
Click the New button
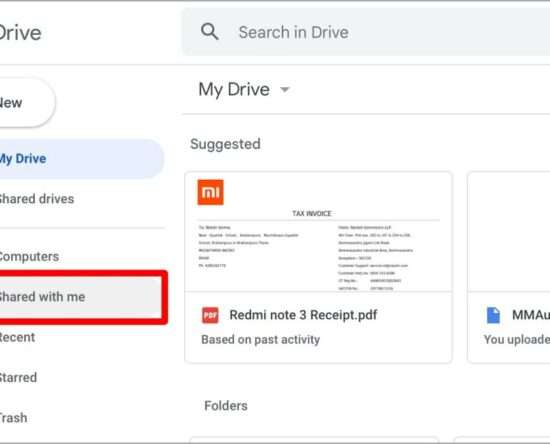(x=25, y=103)
